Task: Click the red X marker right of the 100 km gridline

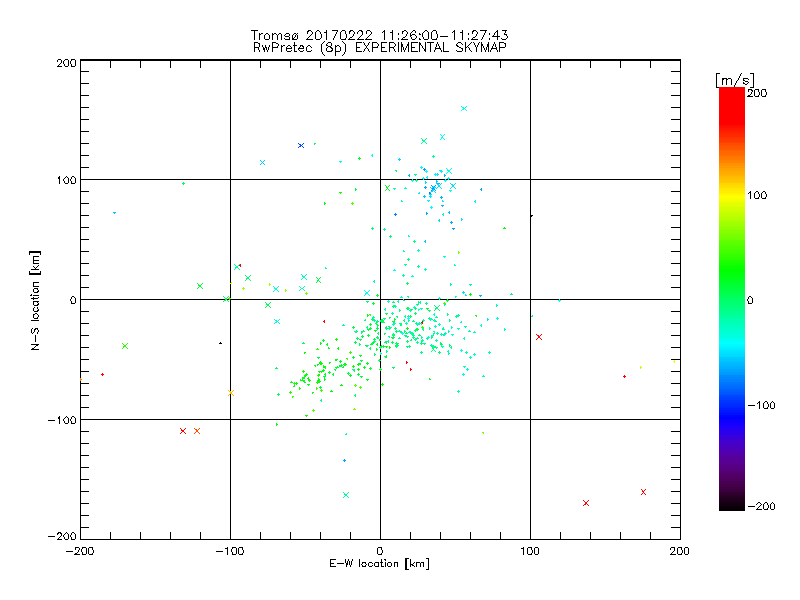Action: click(x=539, y=337)
